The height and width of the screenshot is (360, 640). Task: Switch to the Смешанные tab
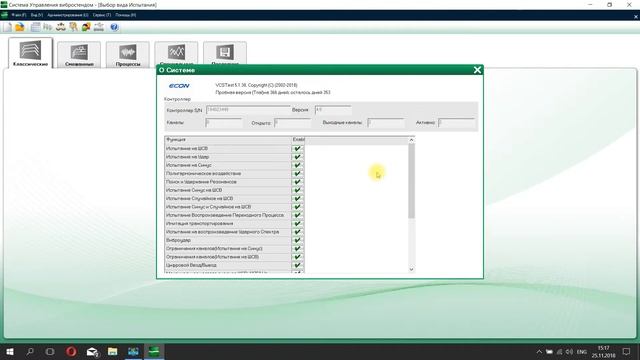(x=79, y=54)
